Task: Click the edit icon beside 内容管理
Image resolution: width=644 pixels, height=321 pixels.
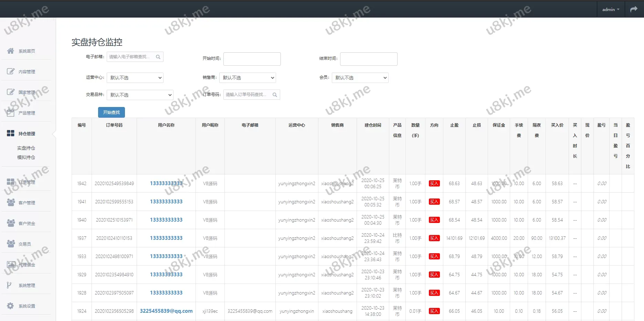Action: click(11, 72)
